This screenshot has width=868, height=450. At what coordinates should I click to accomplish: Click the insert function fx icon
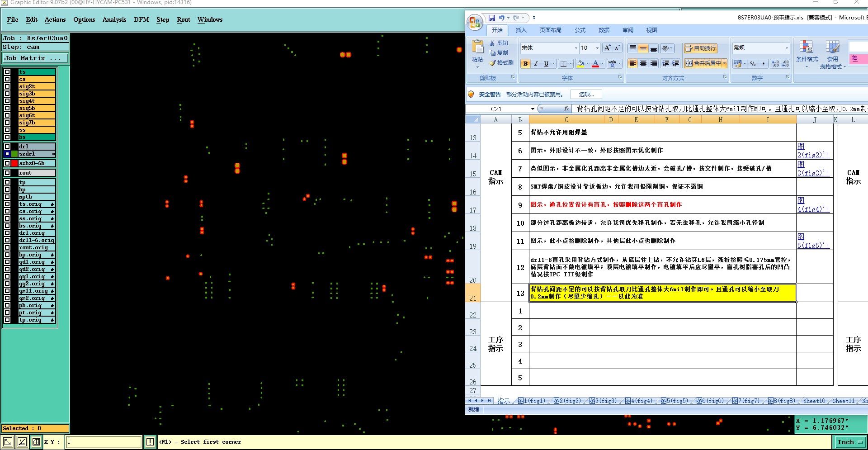tap(566, 109)
